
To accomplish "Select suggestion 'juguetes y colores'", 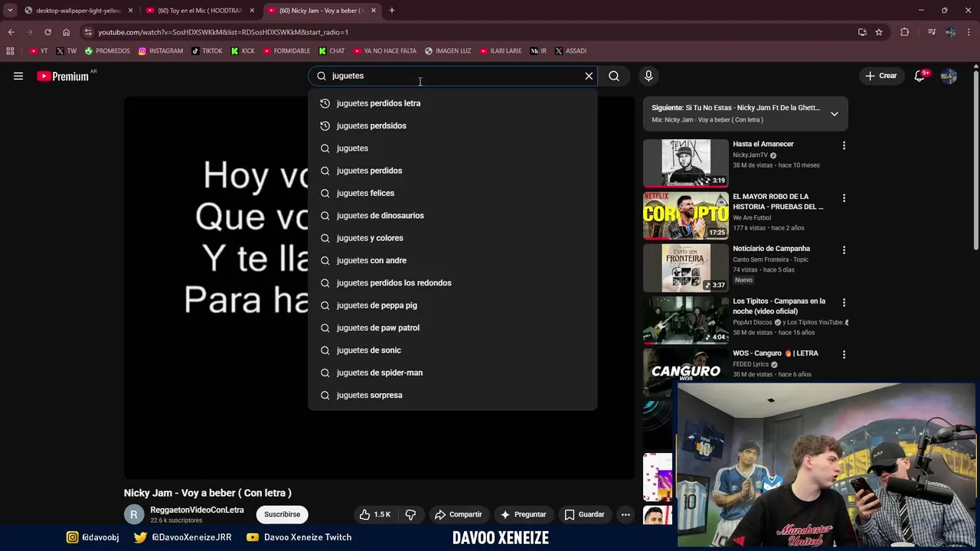I will point(452,238).
